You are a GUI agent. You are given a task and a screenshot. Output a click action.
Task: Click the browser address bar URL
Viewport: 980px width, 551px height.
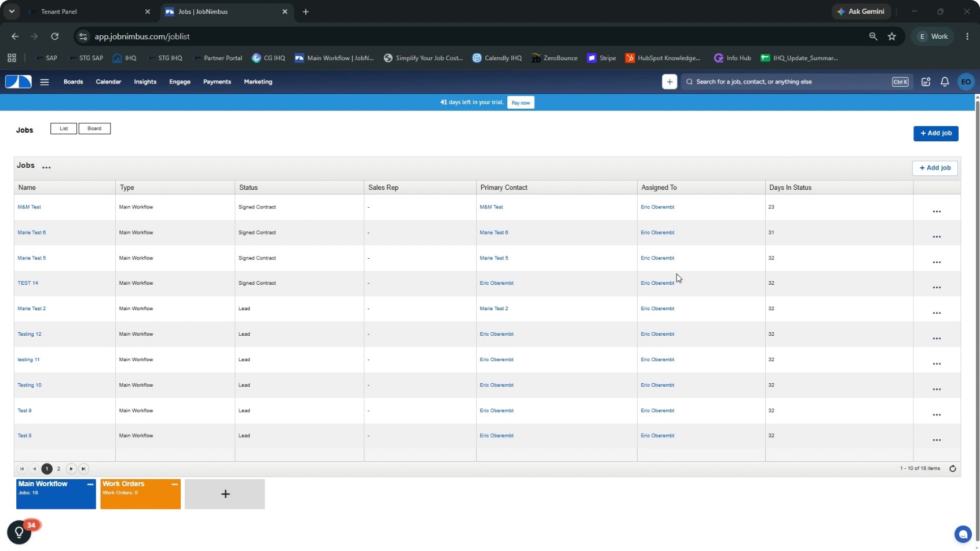[x=142, y=36]
